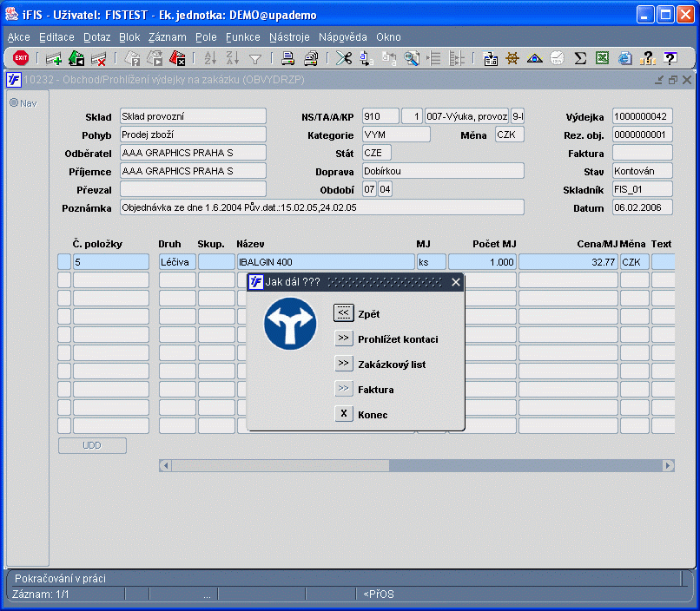Select the Nav radio button

[x=14, y=102]
